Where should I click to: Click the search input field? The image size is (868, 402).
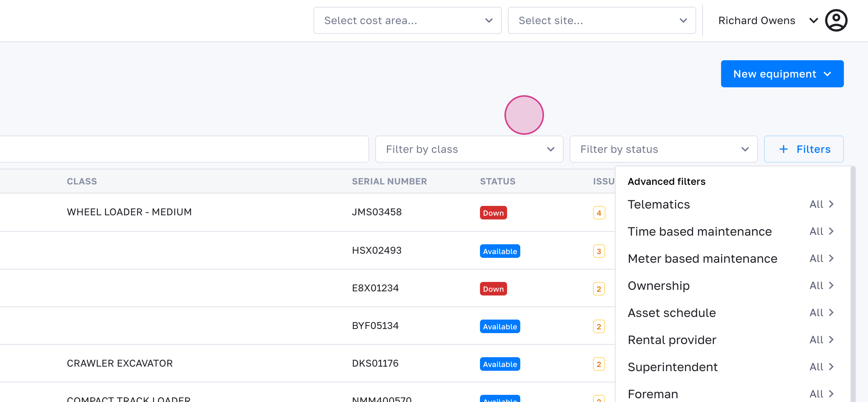[x=184, y=149]
